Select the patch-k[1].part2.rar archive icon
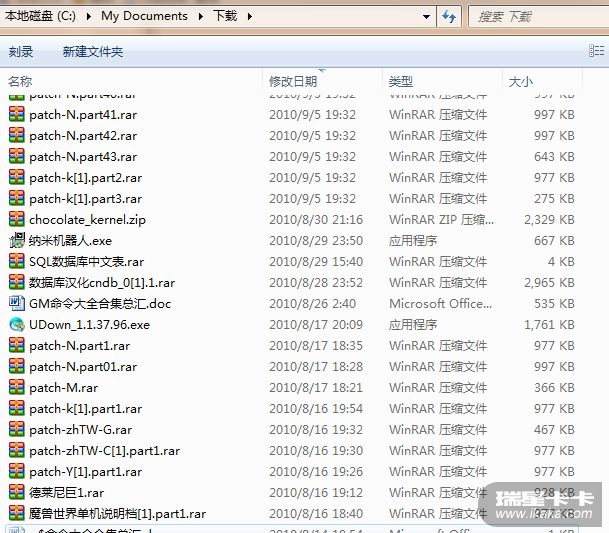Viewport: 609px width, 533px height. coord(17,178)
